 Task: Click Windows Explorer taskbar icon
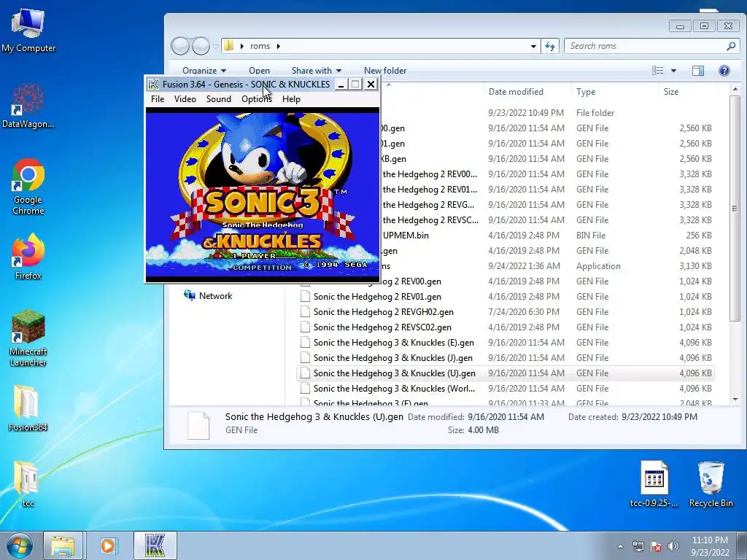coord(63,545)
